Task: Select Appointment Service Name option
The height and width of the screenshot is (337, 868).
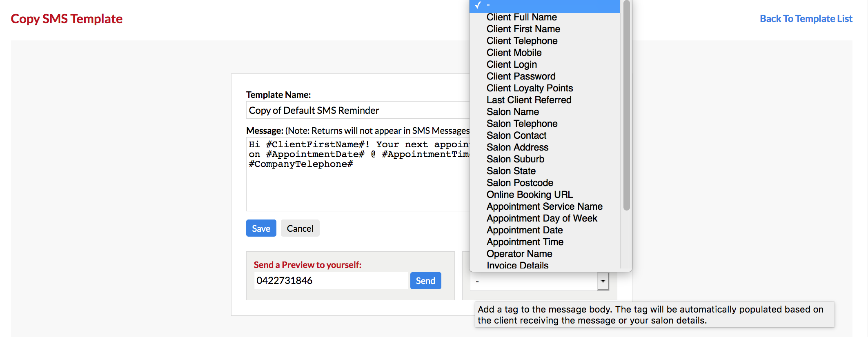Action: tap(545, 206)
